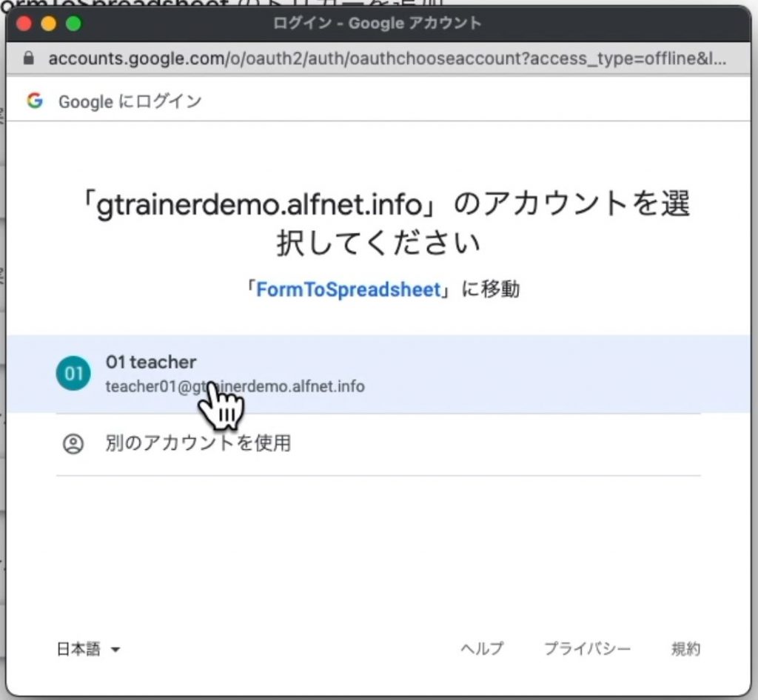Open the ヘルプ link
This screenshot has width=758, height=700.
pos(482,648)
